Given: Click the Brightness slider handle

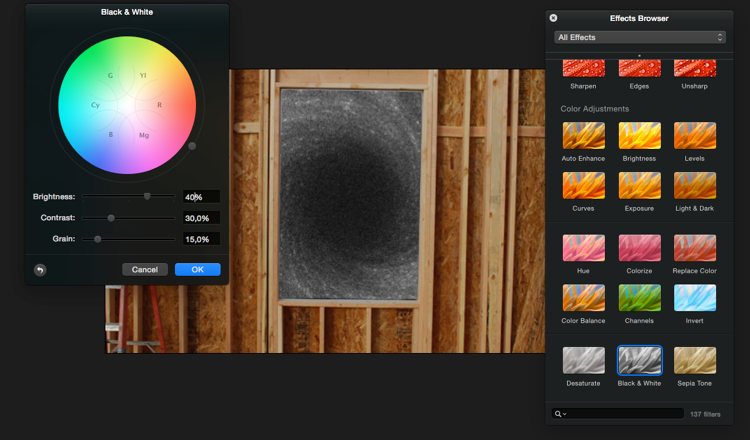Looking at the screenshot, I should 147,196.
